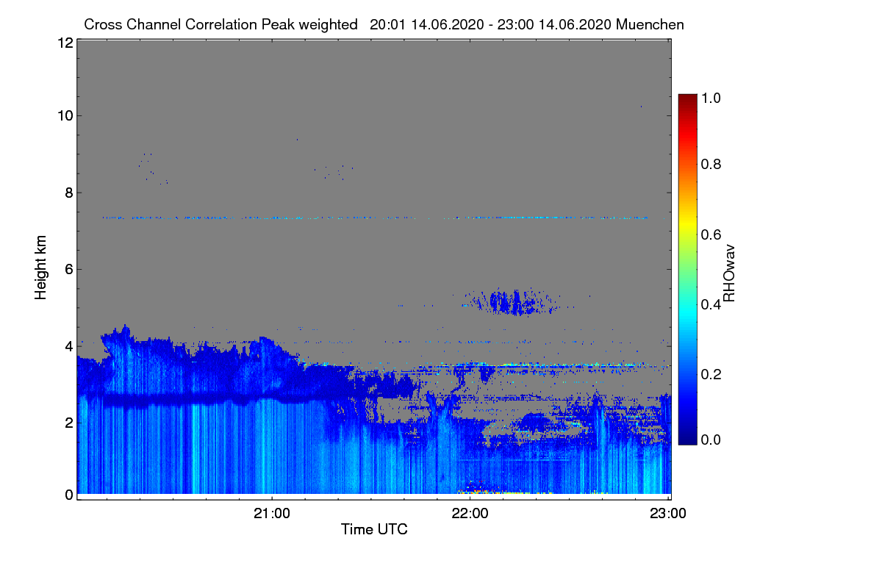The height and width of the screenshot is (588, 882).
Task: Click the height axis label 2
Action: [x=68, y=422]
